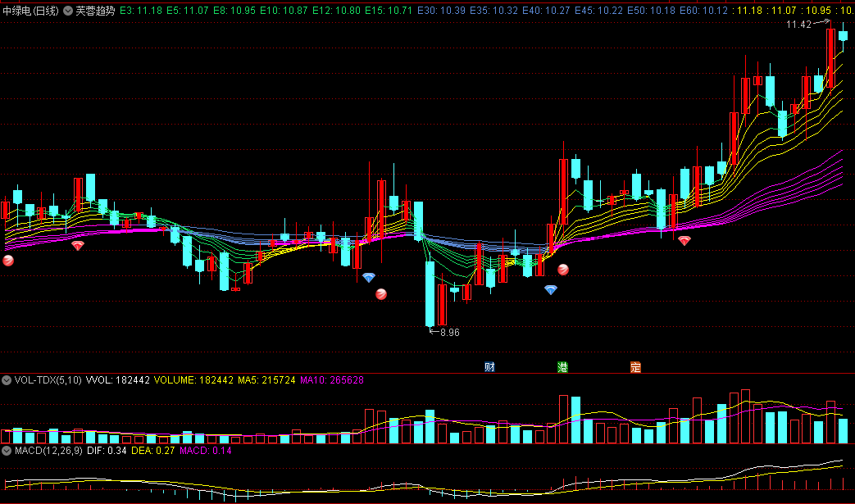Click the 财 finance info marker
The image size is (855, 504).
tap(489, 366)
